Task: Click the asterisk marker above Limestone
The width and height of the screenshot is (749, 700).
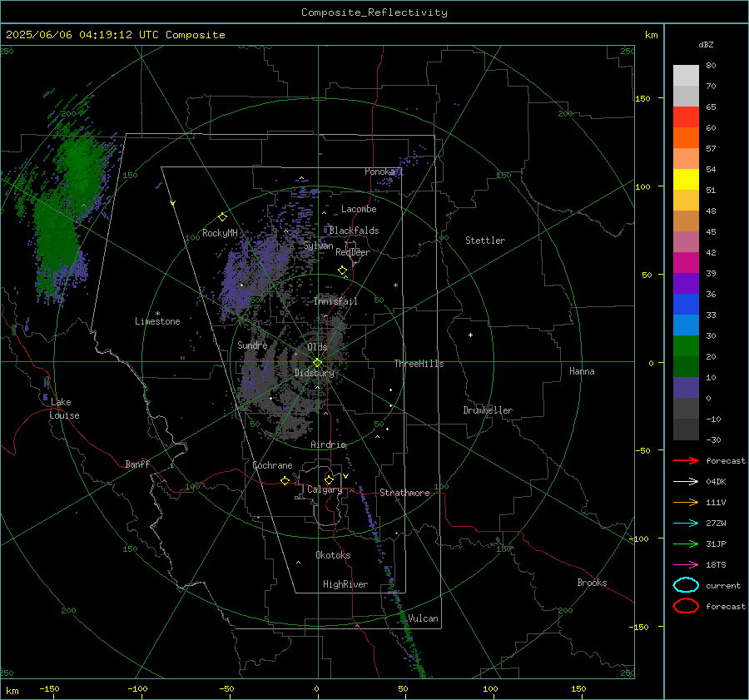Action: (157, 314)
